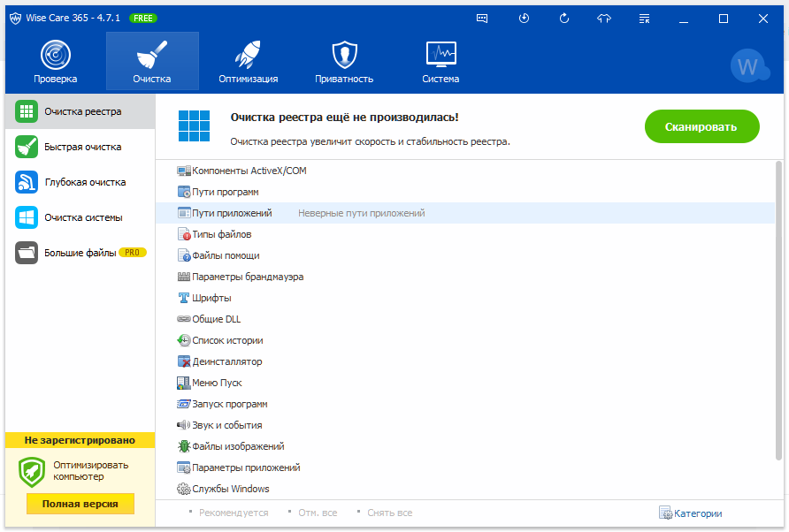This screenshot has height=532, width=789.
Task: Click the Рекомендуется selection link
Action: 233,513
